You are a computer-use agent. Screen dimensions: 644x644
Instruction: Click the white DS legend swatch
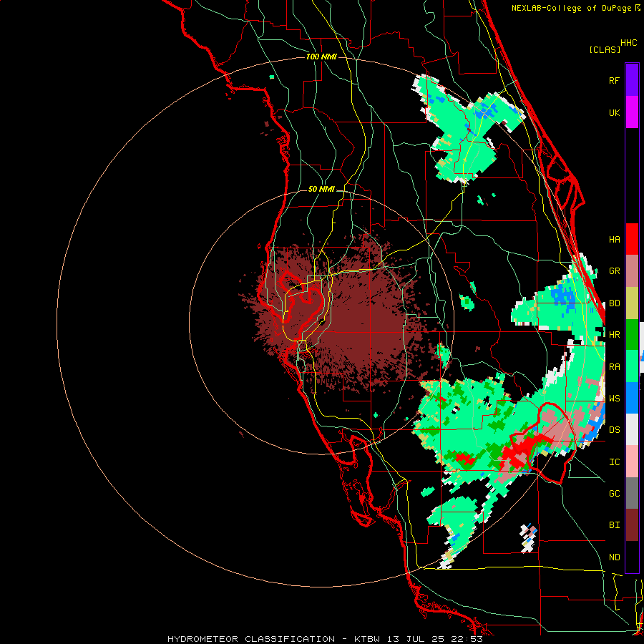tap(632, 429)
